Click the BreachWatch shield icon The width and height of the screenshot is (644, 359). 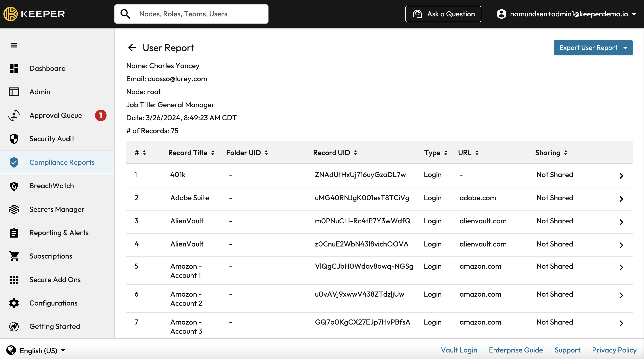[14, 186]
